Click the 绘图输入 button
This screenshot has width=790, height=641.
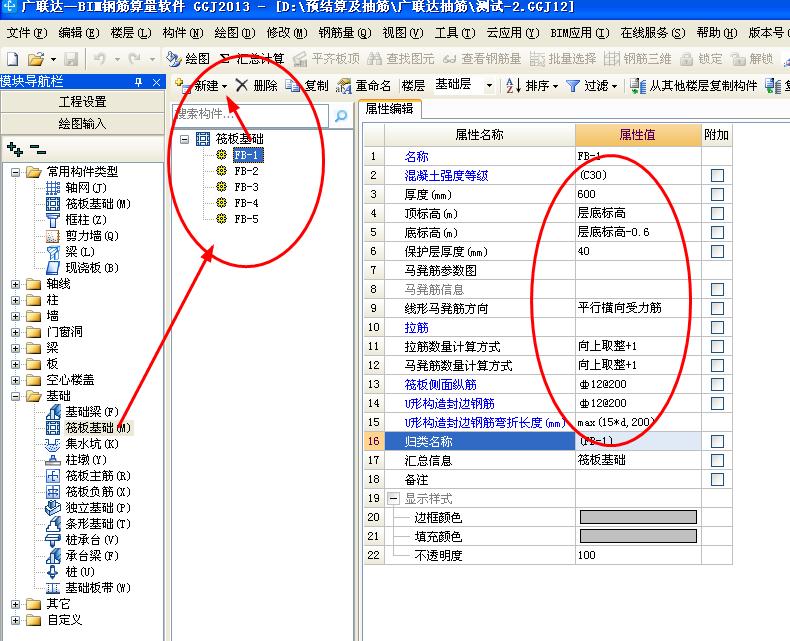click(82, 123)
